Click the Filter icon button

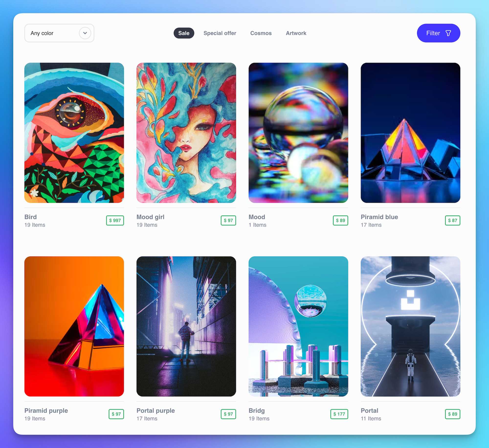tap(448, 33)
